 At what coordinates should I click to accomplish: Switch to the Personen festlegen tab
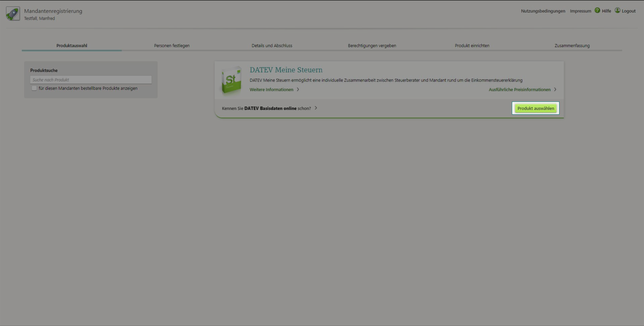coord(172,46)
